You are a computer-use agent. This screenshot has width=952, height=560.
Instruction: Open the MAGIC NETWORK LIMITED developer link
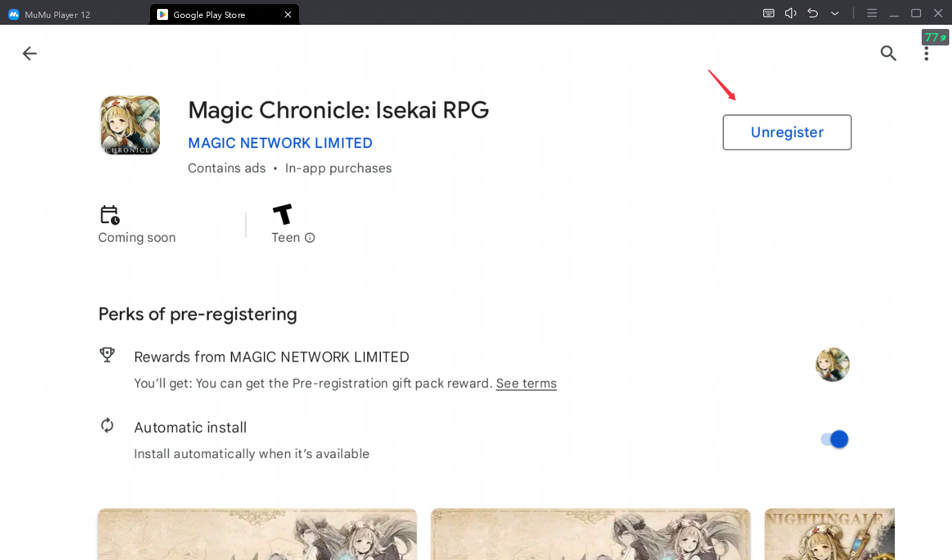[x=280, y=143]
